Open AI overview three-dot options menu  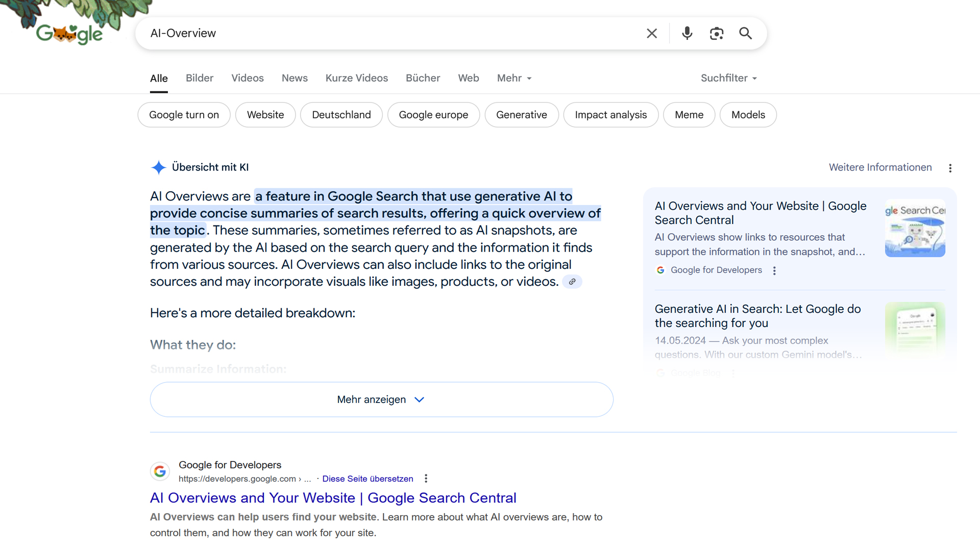(x=950, y=168)
